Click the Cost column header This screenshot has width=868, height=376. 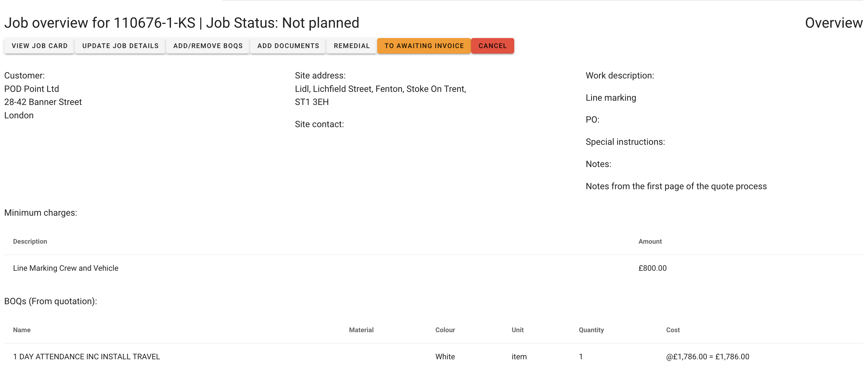pos(673,330)
